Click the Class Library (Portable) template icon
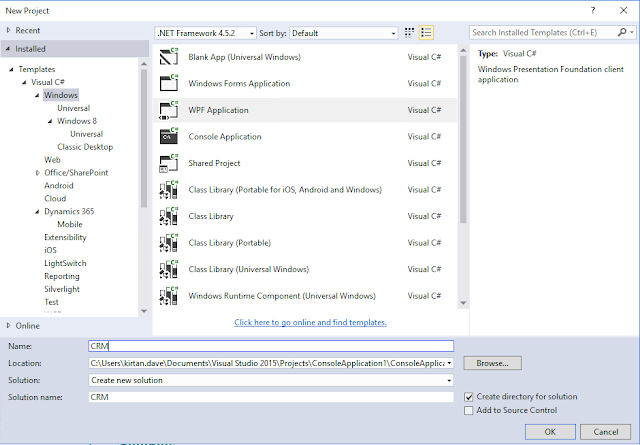 click(x=169, y=243)
